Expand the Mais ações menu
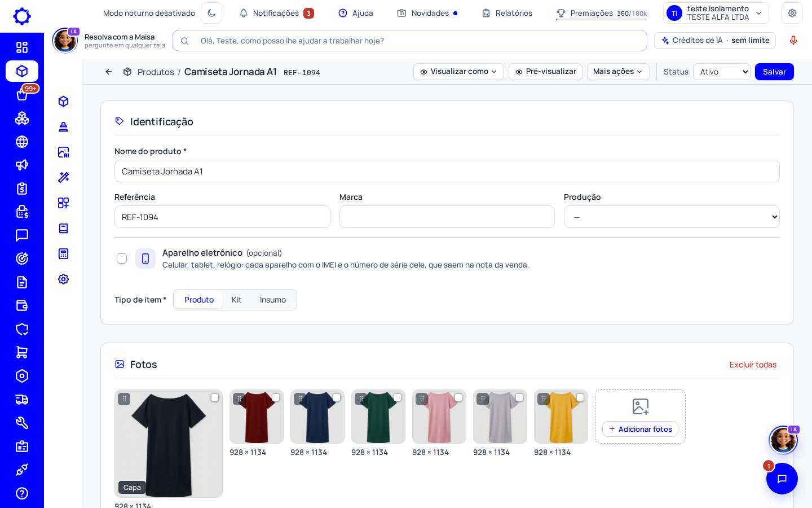Image resolution: width=812 pixels, height=508 pixels. tap(618, 72)
